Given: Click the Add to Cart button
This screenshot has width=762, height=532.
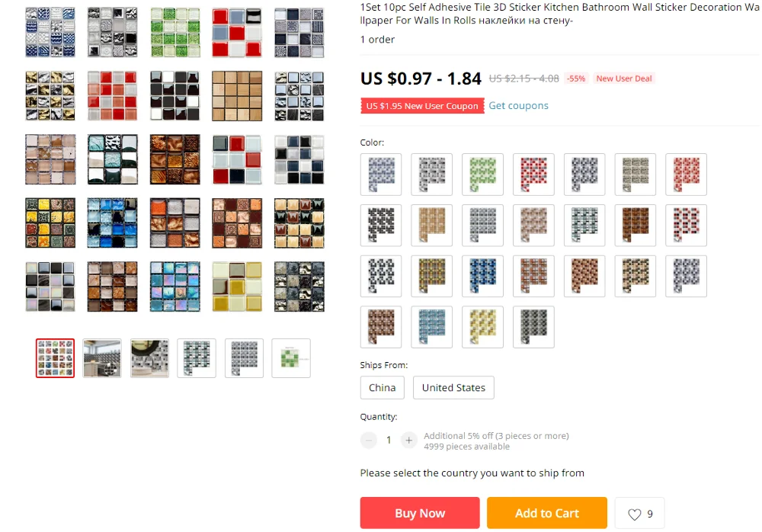Looking at the screenshot, I should point(546,513).
